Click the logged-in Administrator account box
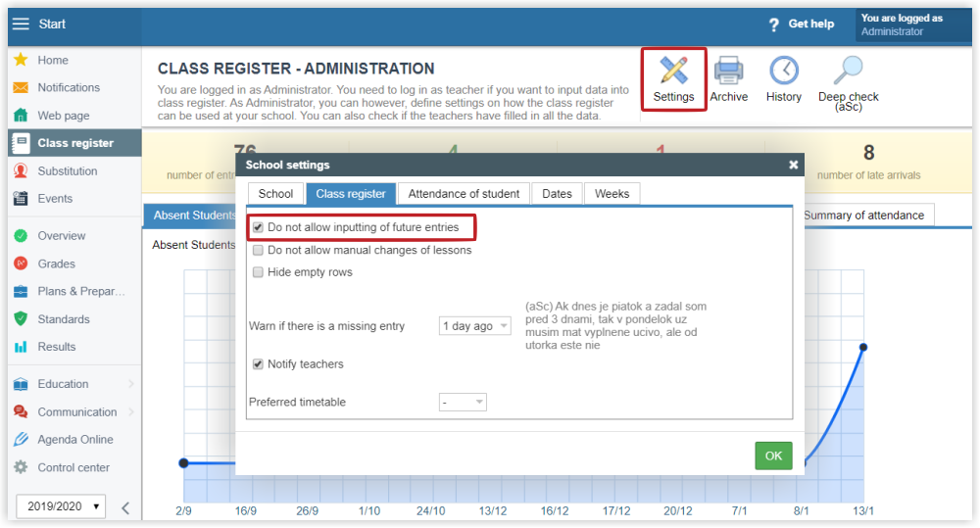The width and height of the screenshot is (980, 528). [913, 25]
